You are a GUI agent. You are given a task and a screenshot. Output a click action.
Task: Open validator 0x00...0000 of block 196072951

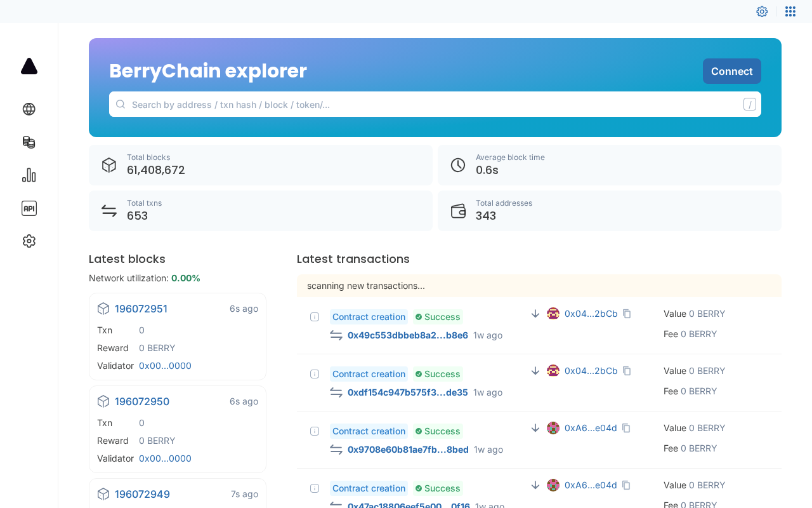(x=165, y=366)
